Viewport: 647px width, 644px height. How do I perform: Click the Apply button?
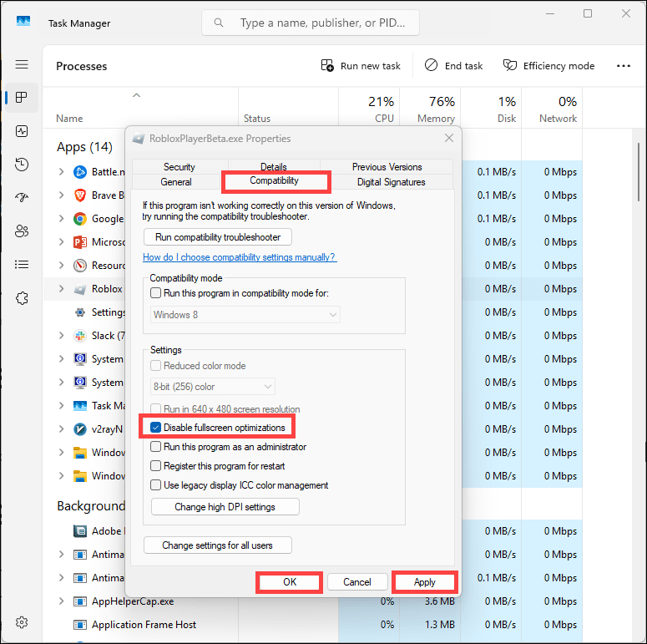pos(424,582)
